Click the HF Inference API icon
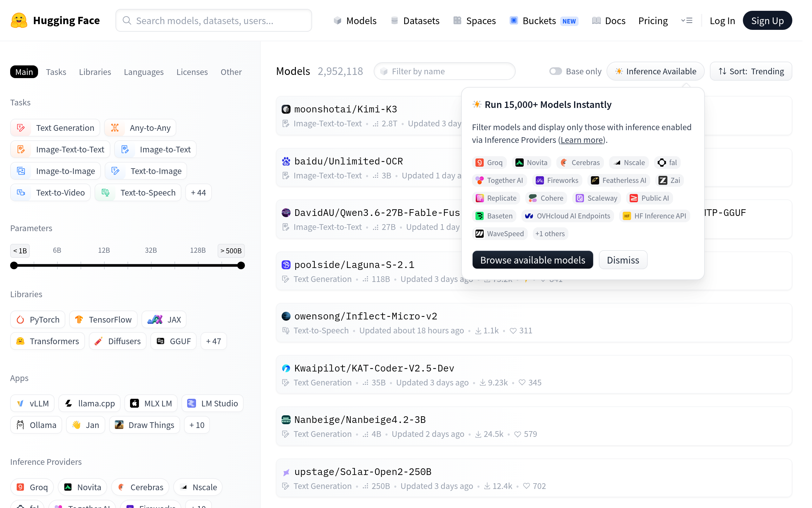Viewport: 812px width, 508px height. [x=627, y=216]
